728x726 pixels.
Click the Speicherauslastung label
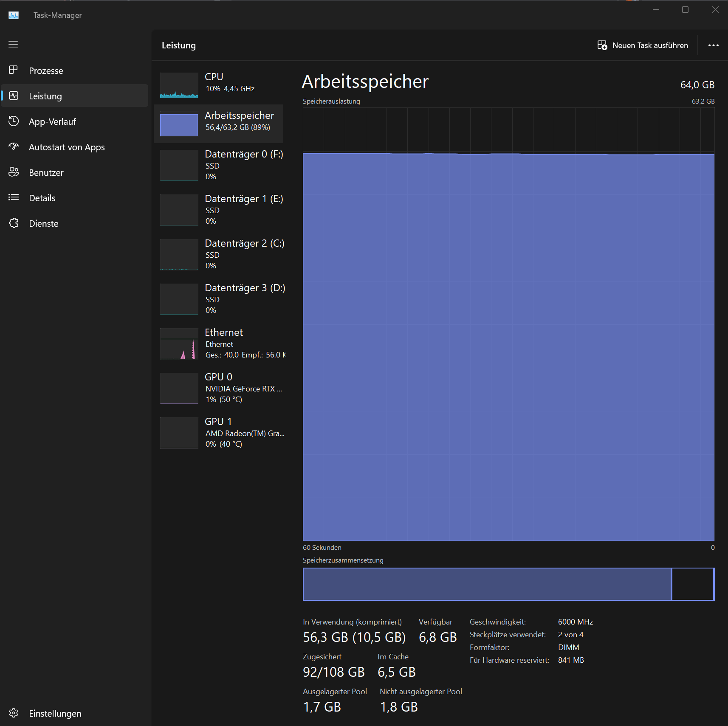(x=331, y=101)
